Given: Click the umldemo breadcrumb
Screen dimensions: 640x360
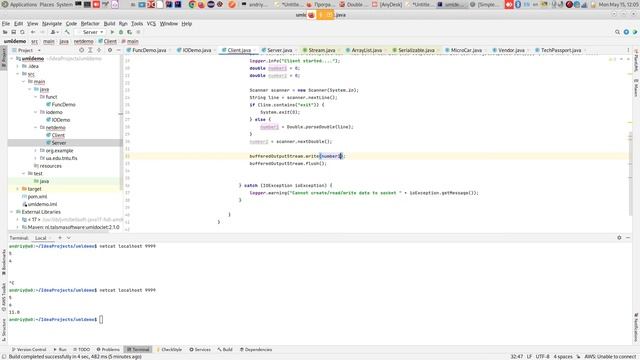Looking at the screenshot, I should (15, 41).
